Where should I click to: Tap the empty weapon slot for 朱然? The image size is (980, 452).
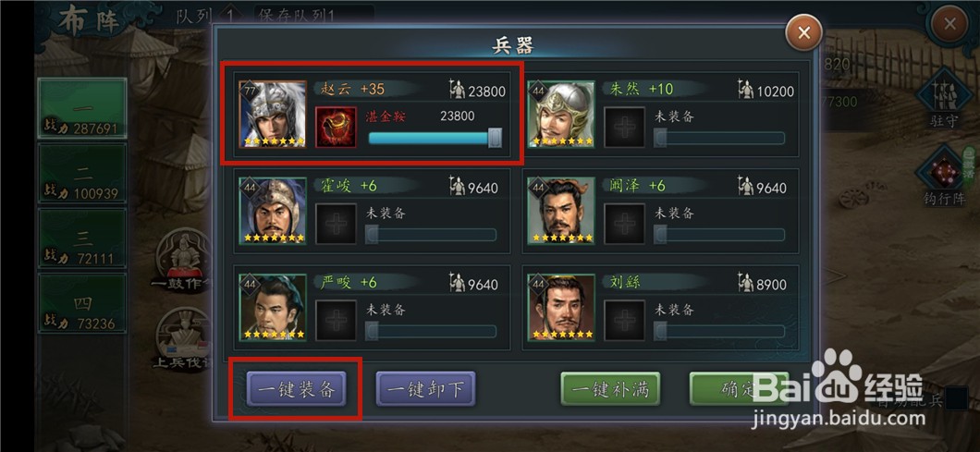(x=624, y=127)
